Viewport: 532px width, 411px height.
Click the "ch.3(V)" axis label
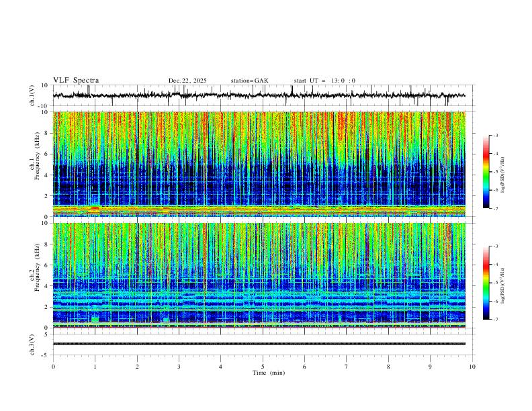pyautogui.click(x=32, y=345)
